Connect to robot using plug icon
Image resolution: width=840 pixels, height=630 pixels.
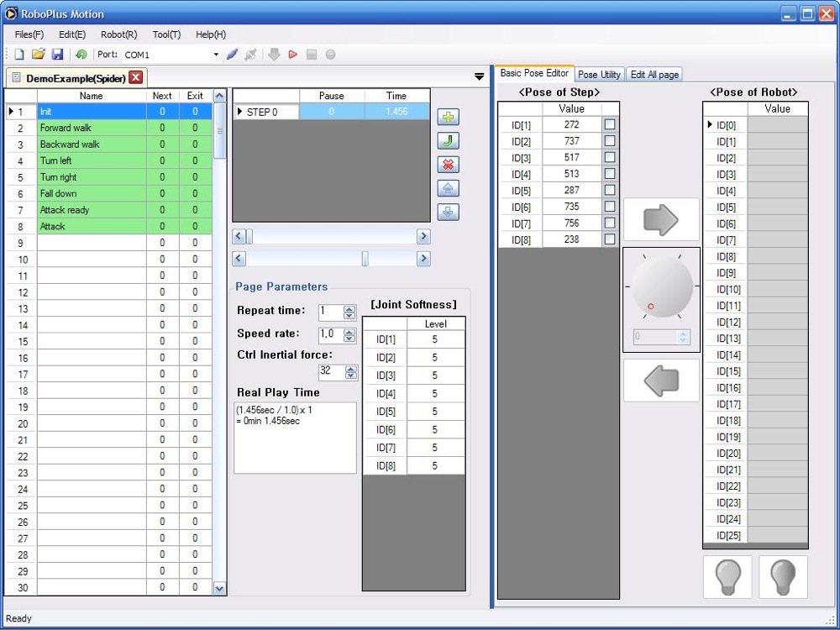click(232, 54)
